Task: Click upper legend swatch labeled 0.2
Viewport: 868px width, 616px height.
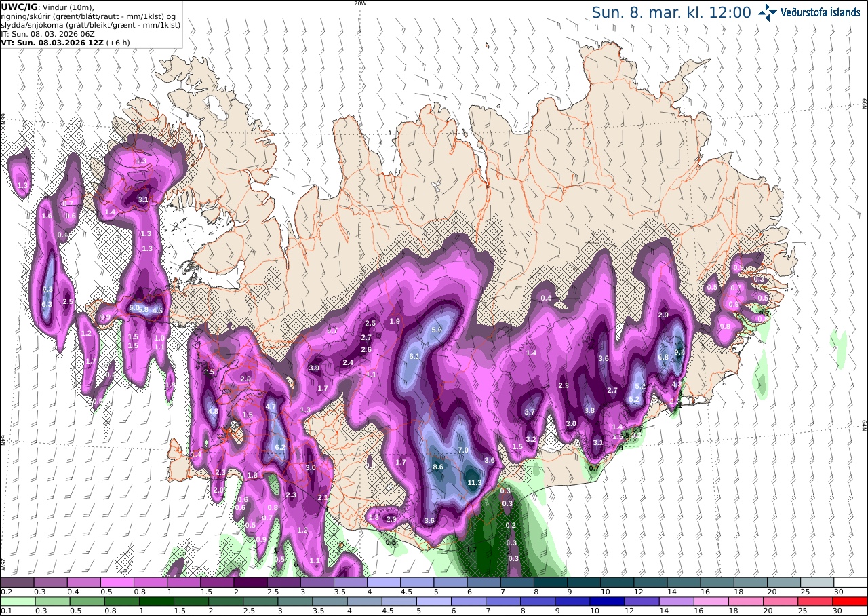Action: coord(17,582)
